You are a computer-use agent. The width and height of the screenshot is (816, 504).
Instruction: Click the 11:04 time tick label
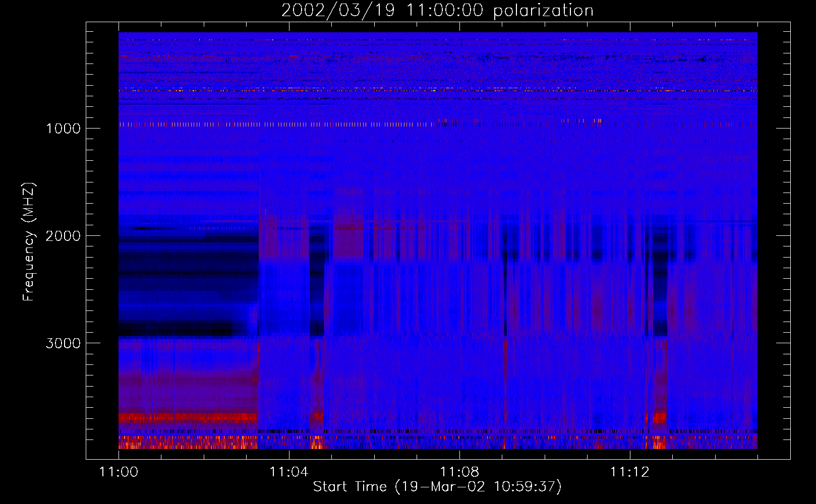[289, 472]
